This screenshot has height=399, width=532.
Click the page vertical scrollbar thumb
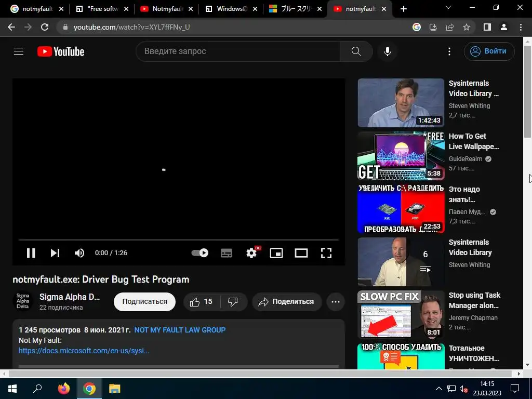pos(527,91)
